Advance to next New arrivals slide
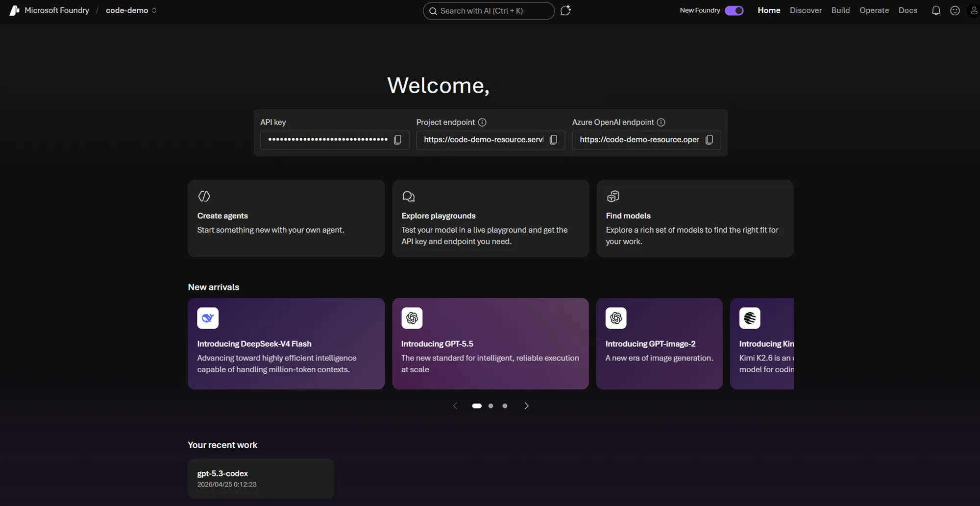This screenshot has width=980, height=506. (526, 406)
